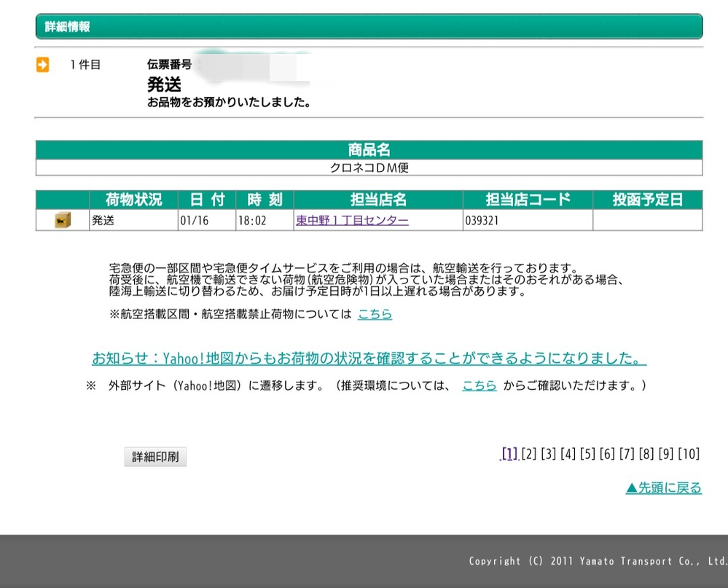
Task: Open こちら link for air transport restrictions
Action: [375, 314]
